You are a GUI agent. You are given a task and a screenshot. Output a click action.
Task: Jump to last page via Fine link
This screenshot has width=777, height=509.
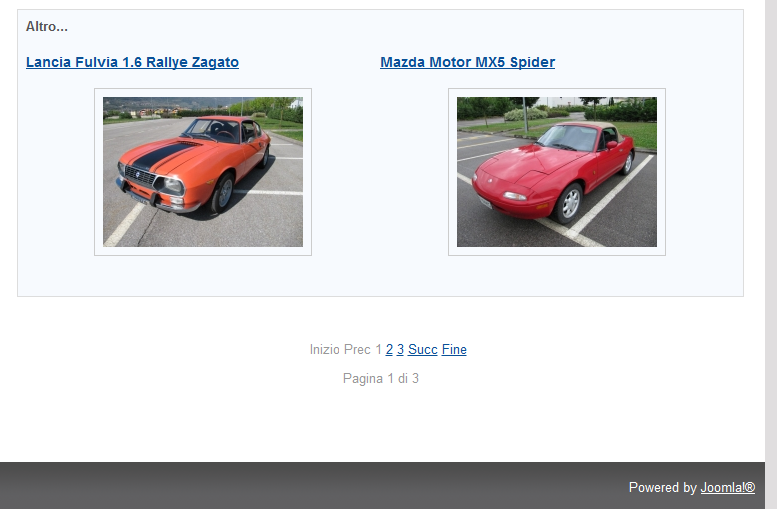(x=454, y=349)
